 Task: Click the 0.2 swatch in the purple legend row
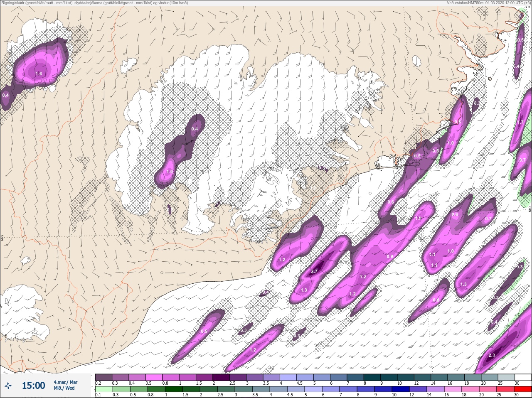pyautogui.click(x=103, y=377)
